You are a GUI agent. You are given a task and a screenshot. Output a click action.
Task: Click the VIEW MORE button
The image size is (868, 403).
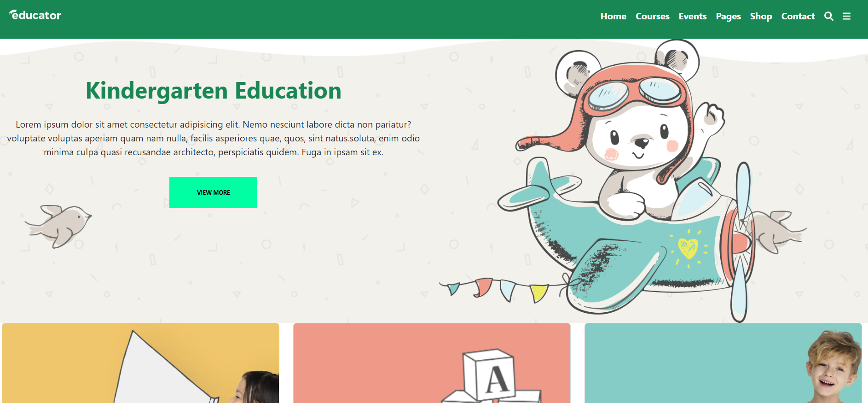213,193
